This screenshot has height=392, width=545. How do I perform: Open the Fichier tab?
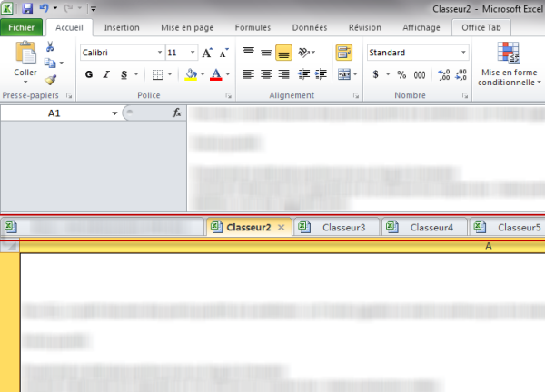21,27
